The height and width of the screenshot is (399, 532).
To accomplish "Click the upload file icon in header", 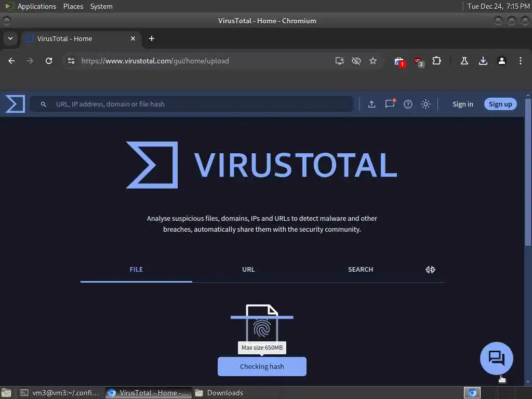I will coord(371,104).
